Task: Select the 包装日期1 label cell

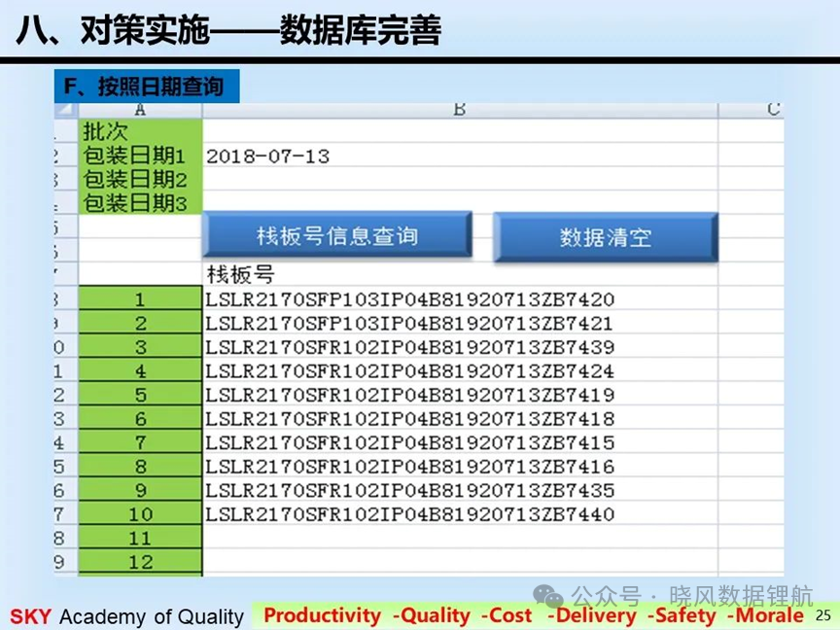Action: pyautogui.click(x=140, y=156)
